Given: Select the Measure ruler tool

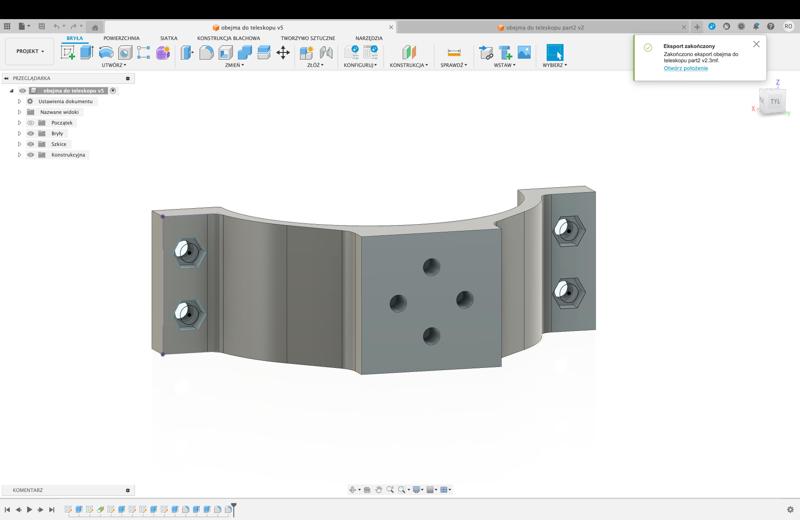Looking at the screenshot, I should click(x=454, y=52).
